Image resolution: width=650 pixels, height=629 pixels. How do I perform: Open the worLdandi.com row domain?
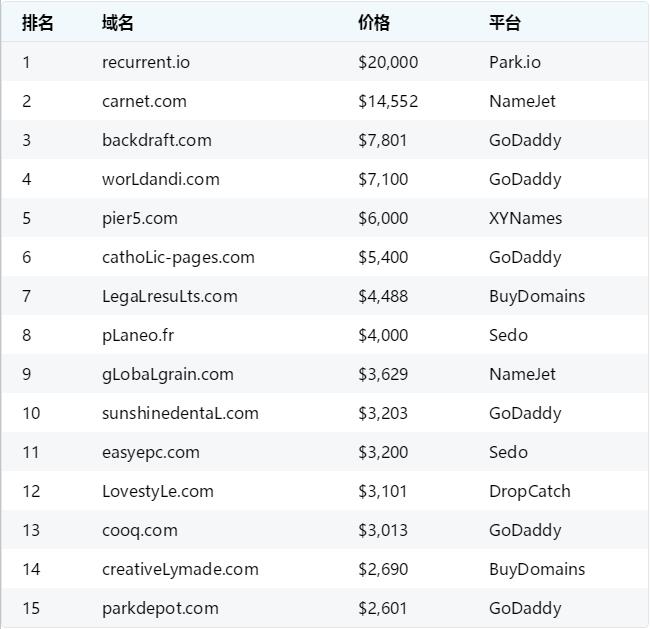(161, 179)
